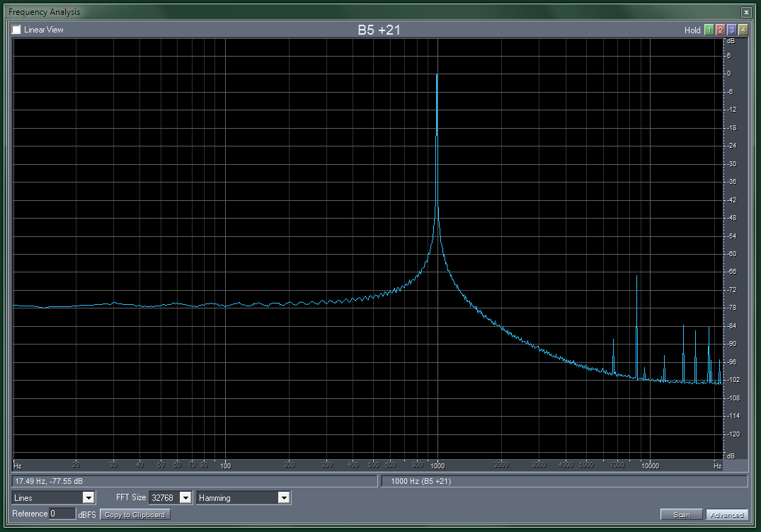Click the Reference dBFS input field
761x532 pixels.
[x=62, y=514]
